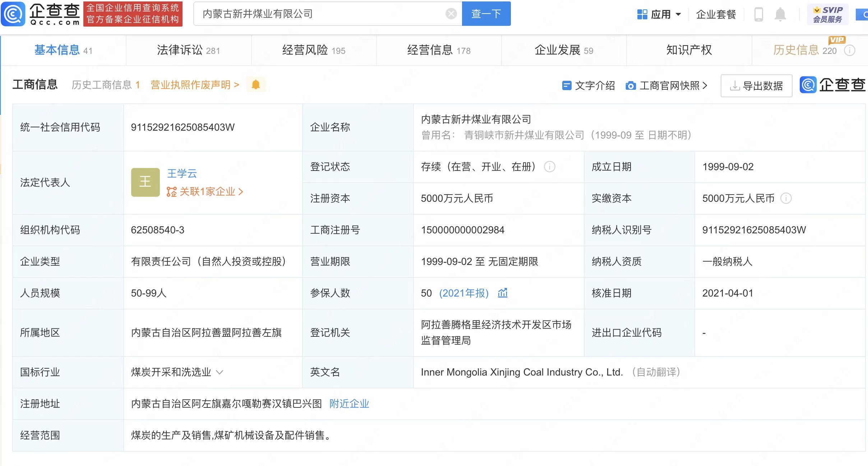Click the 王 avatar thumbnail

(x=145, y=182)
